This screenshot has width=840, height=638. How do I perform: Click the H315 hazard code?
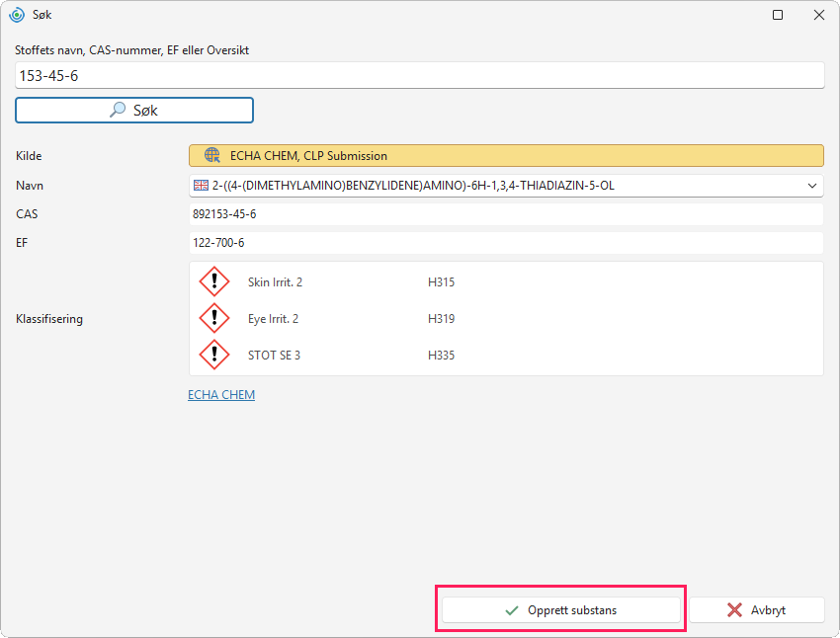click(x=441, y=282)
